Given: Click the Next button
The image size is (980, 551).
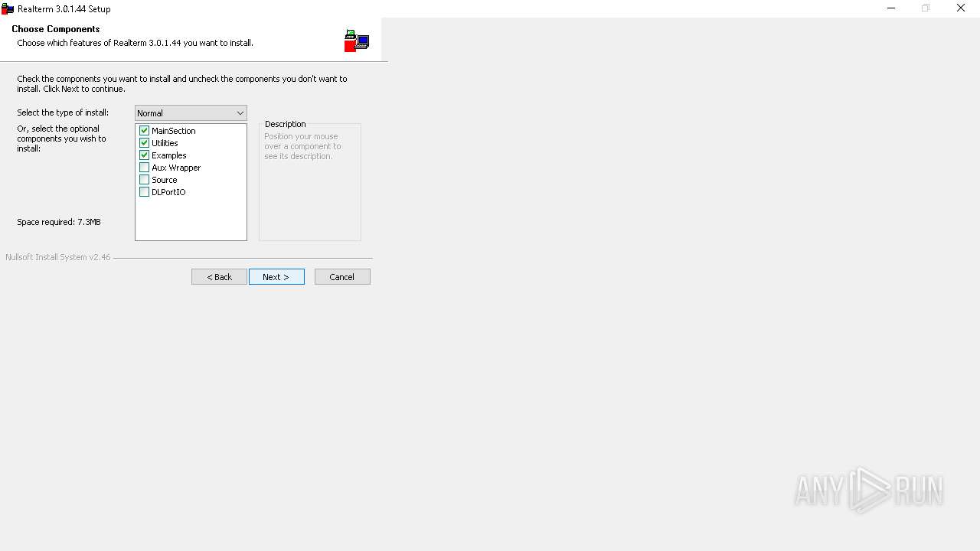Looking at the screenshot, I should click(276, 277).
